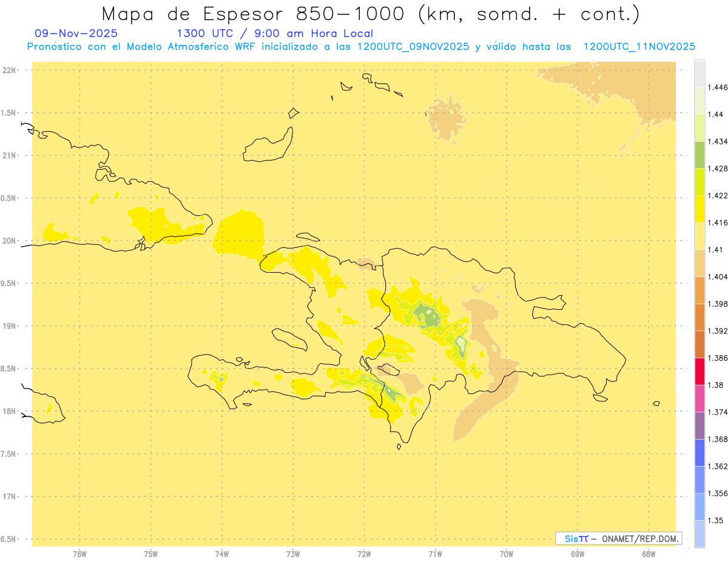Click longitude label "72W"

(365, 554)
